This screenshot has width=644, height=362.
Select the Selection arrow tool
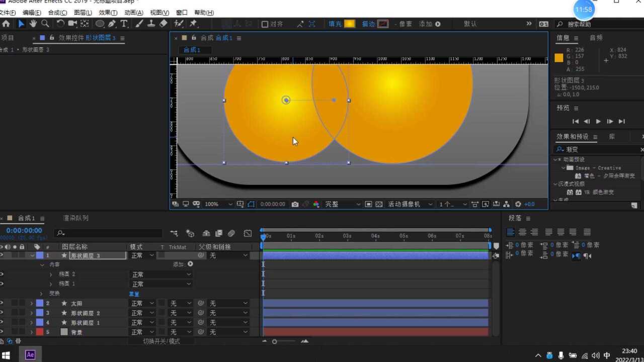pyautogui.click(x=21, y=24)
